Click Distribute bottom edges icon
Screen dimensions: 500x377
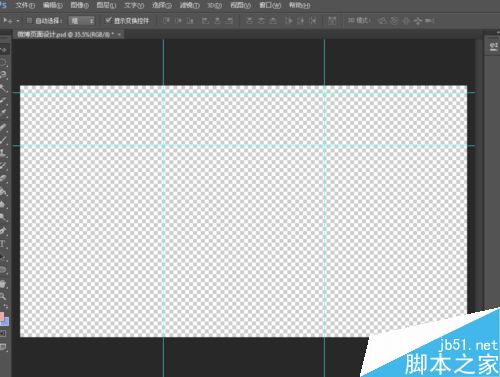(273, 21)
